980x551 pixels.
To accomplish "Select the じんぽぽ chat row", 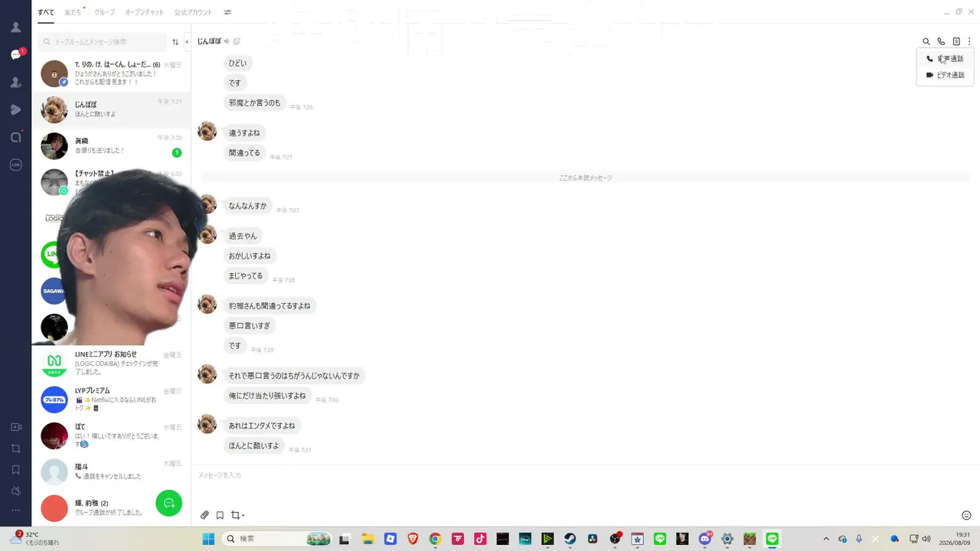I will (111, 109).
